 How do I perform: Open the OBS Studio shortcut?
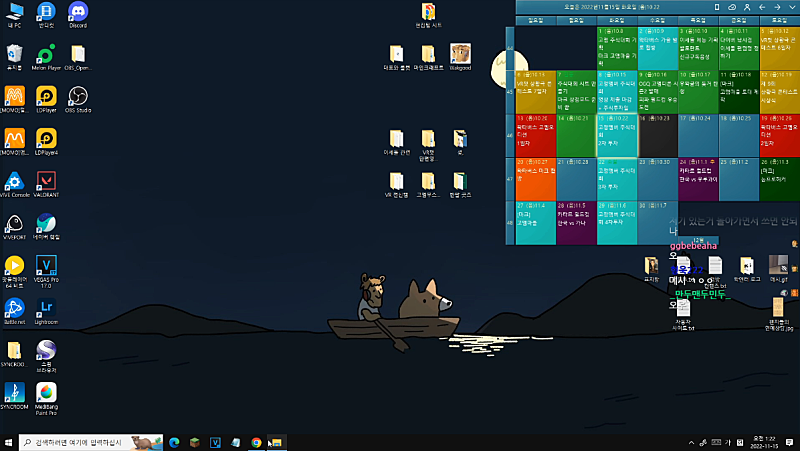click(x=77, y=95)
